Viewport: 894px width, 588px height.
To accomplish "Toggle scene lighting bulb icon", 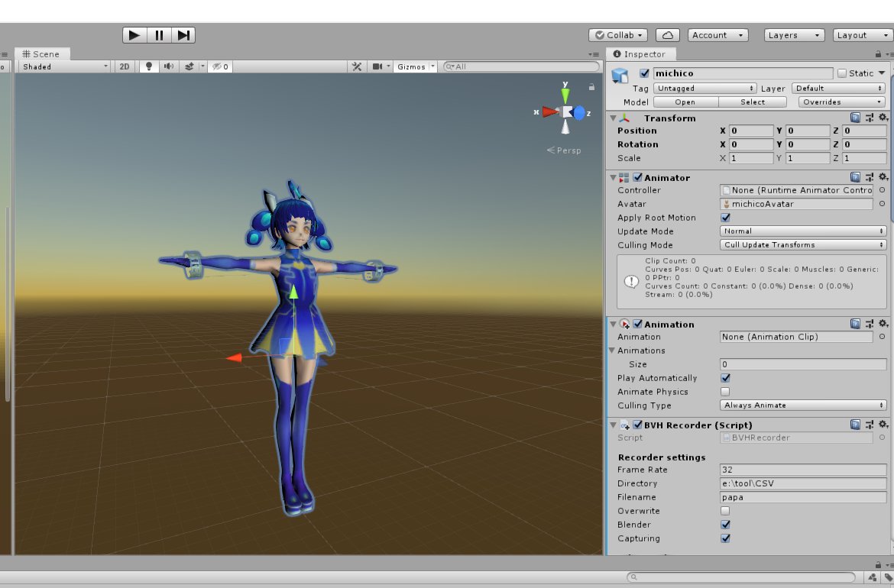I will pyautogui.click(x=149, y=66).
